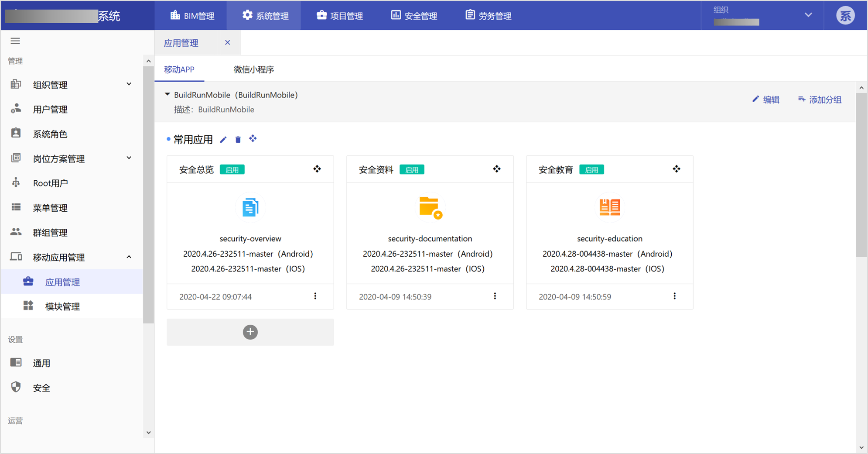Select 模块管理 in sidebar submenu
This screenshot has width=868, height=454.
pos(72,306)
